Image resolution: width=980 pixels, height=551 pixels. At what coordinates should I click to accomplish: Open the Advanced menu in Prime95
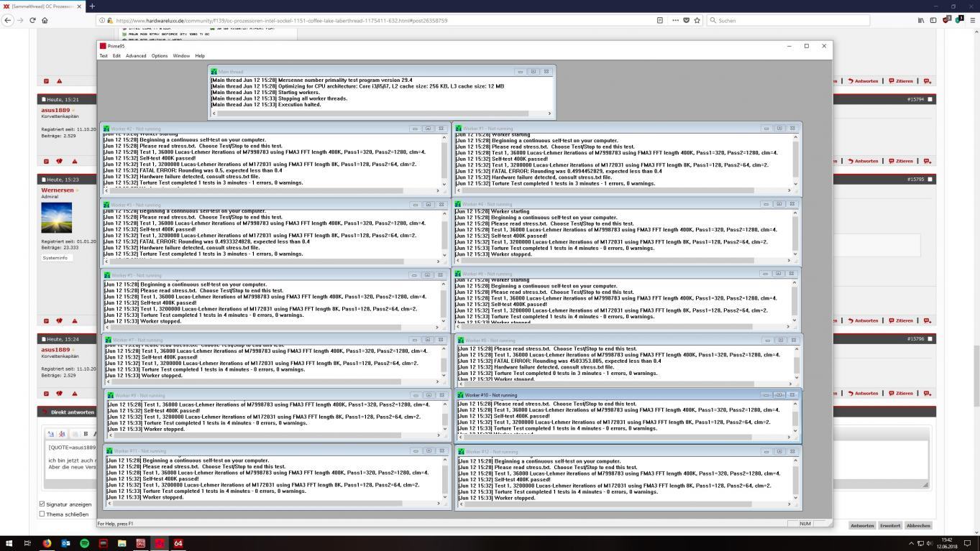[136, 55]
